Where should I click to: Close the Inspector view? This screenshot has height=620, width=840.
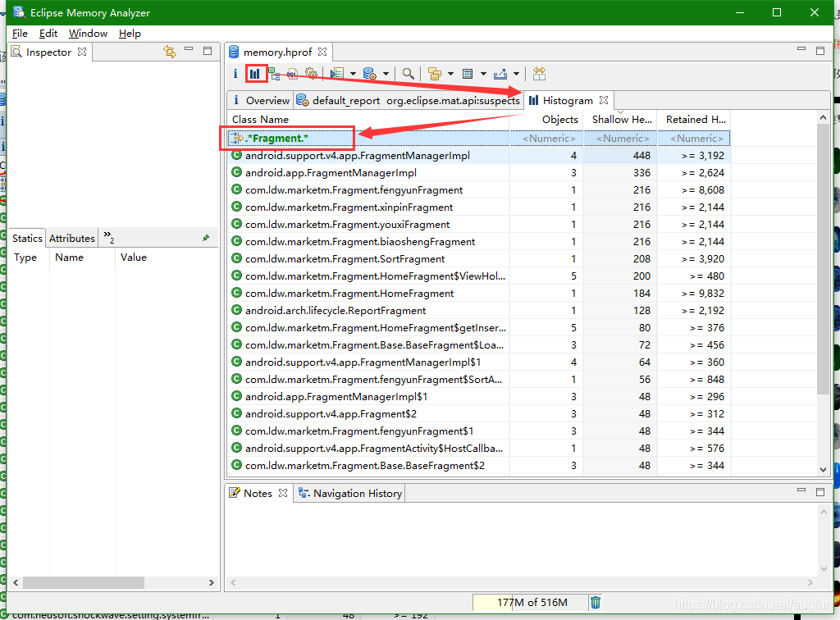(82, 52)
